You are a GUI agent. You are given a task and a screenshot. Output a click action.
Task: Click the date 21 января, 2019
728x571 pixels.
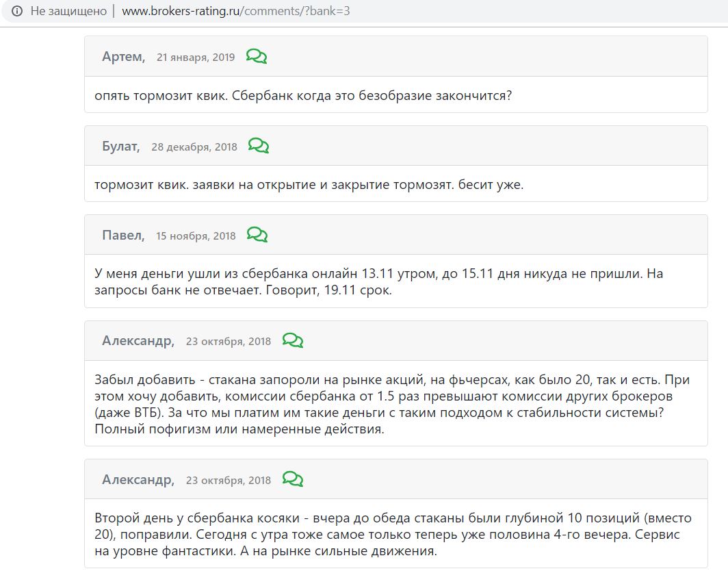196,58
